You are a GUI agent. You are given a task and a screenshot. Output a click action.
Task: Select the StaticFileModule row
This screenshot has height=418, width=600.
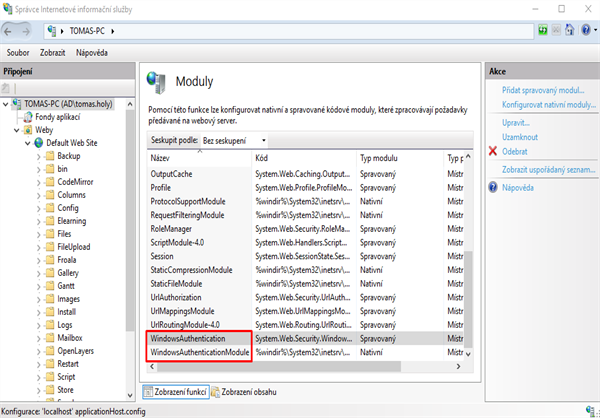coord(305,284)
